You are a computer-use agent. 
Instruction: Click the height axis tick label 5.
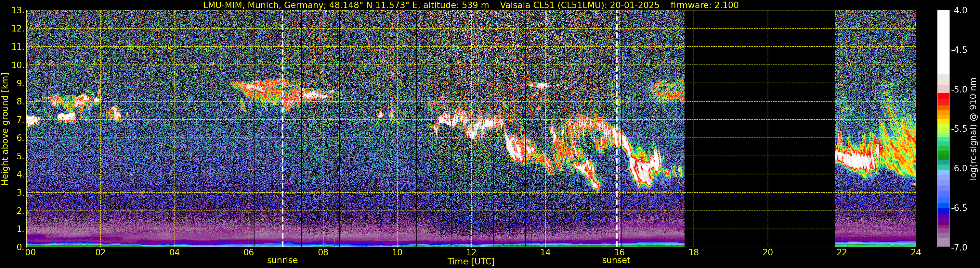(20, 156)
